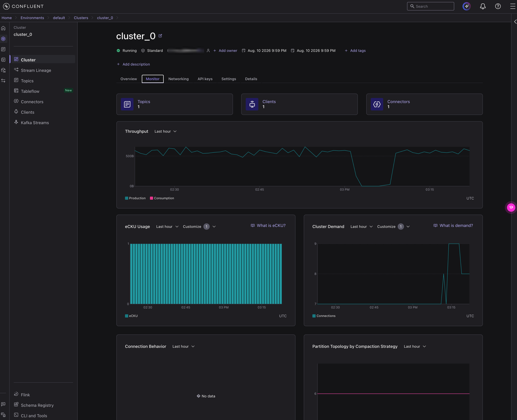The width and height of the screenshot is (517, 420).
Task: Open the AI assistant sparkle icon
Action: point(466,6)
